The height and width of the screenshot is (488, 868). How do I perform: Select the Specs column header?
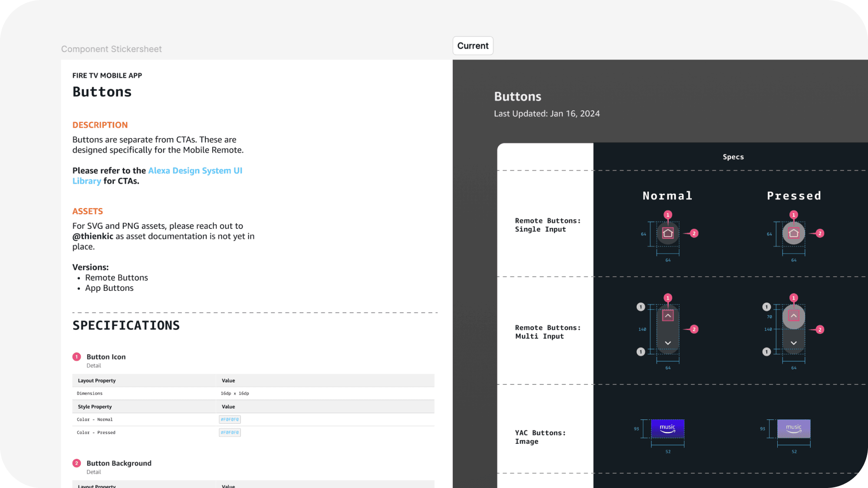tap(733, 157)
